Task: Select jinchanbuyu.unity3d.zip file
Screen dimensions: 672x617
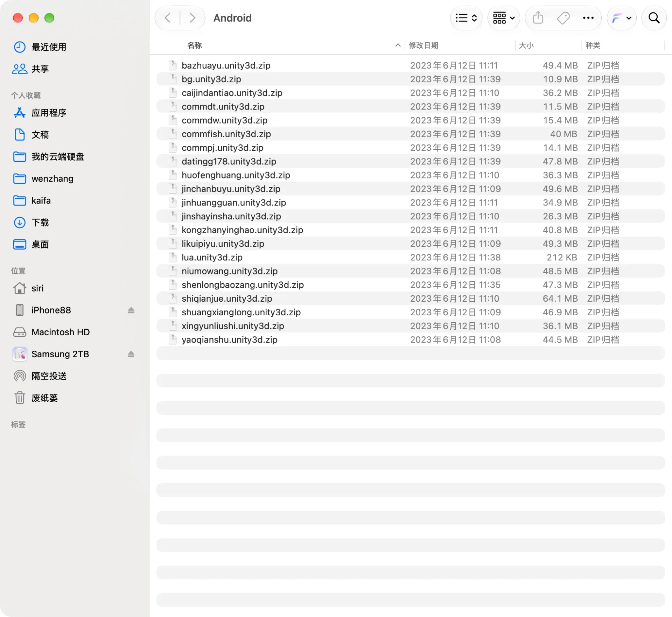Action: (x=411, y=189)
